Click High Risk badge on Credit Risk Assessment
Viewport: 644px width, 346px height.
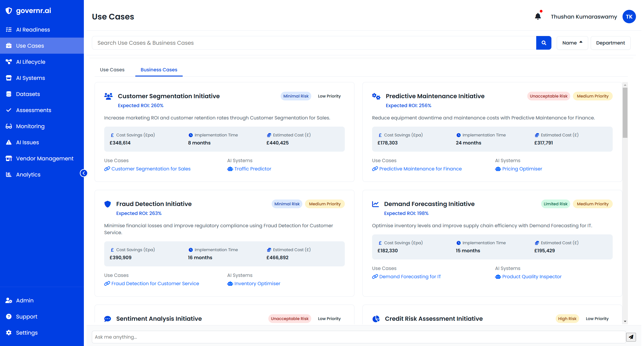567,319
